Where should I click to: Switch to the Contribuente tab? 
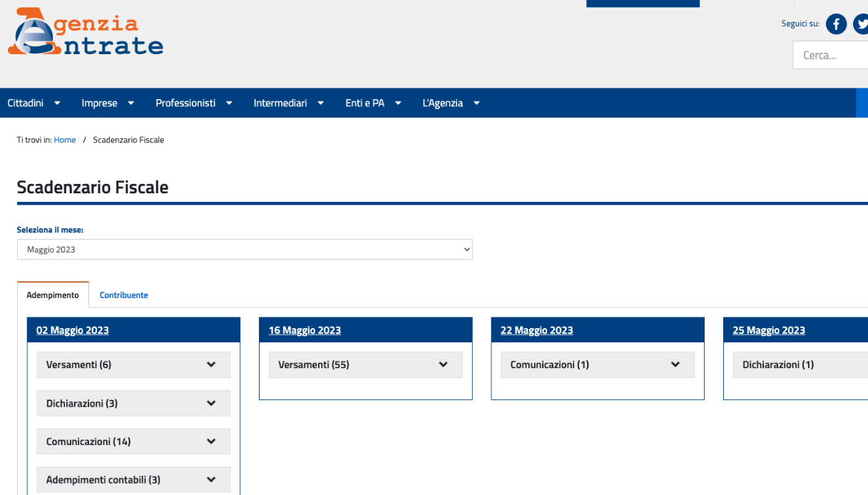click(x=124, y=295)
